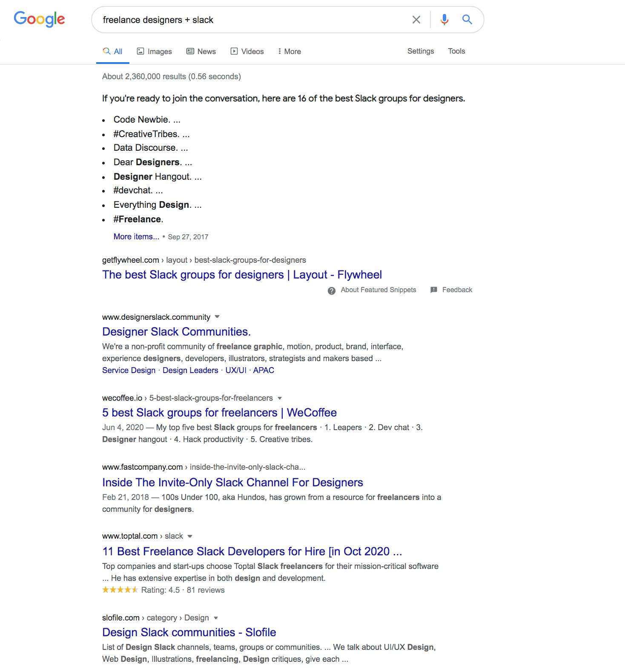The width and height of the screenshot is (625, 672).
Task: Select the All results tab
Action: click(113, 52)
